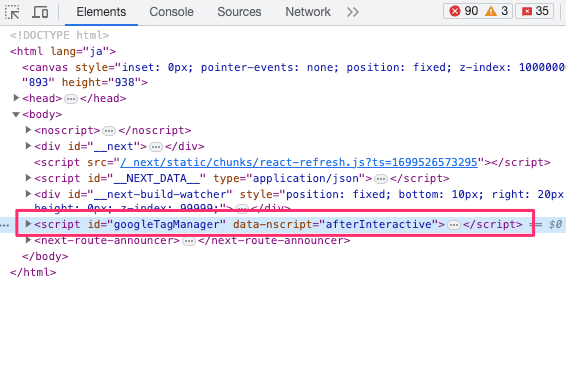The width and height of the screenshot is (566, 365).
Task: Open the row actions dots beside googleTagManager
Action: [x=5, y=225]
